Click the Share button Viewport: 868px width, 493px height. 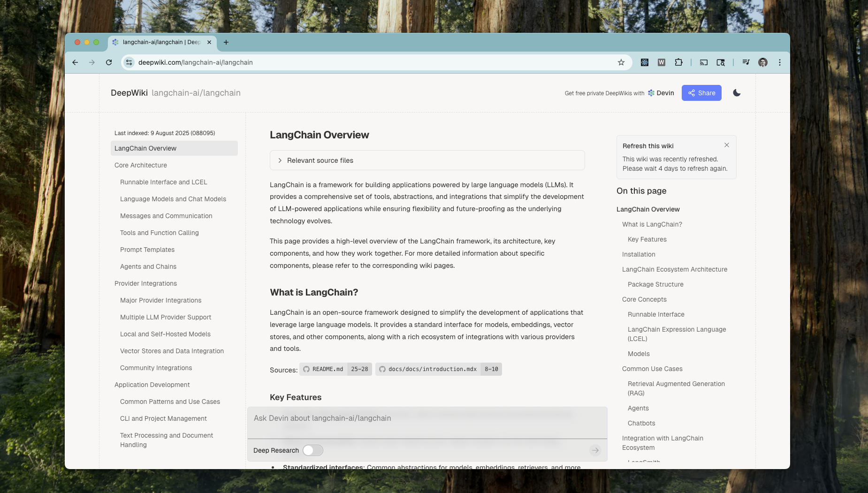point(701,92)
